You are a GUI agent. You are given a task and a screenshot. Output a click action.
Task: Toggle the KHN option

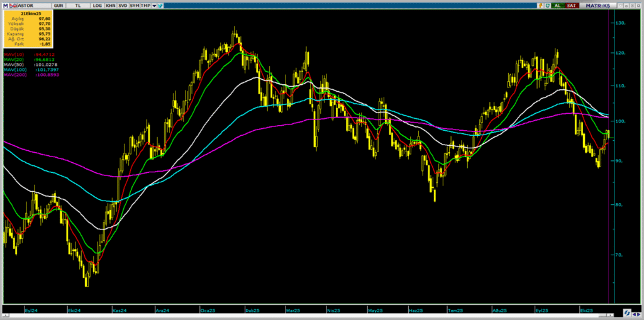[111, 5]
